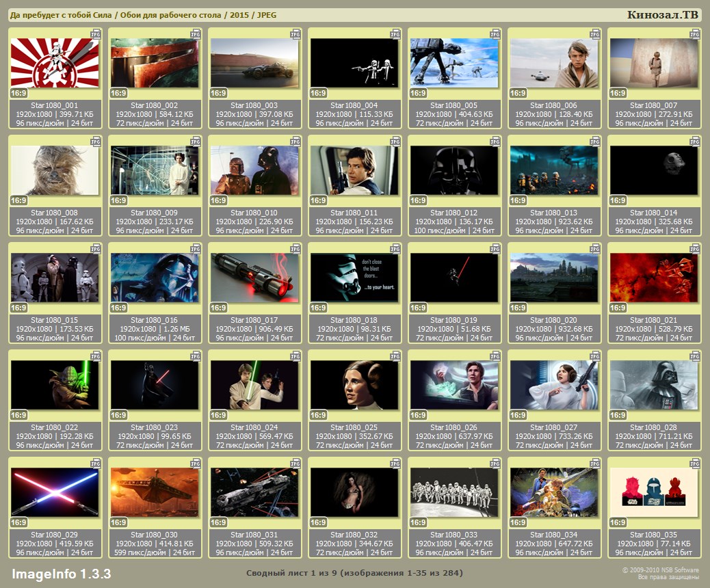Select the Yoda lightsaber thumbnail Star1080_022
The height and width of the screenshot is (588, 710).
(x=55, y=384)
